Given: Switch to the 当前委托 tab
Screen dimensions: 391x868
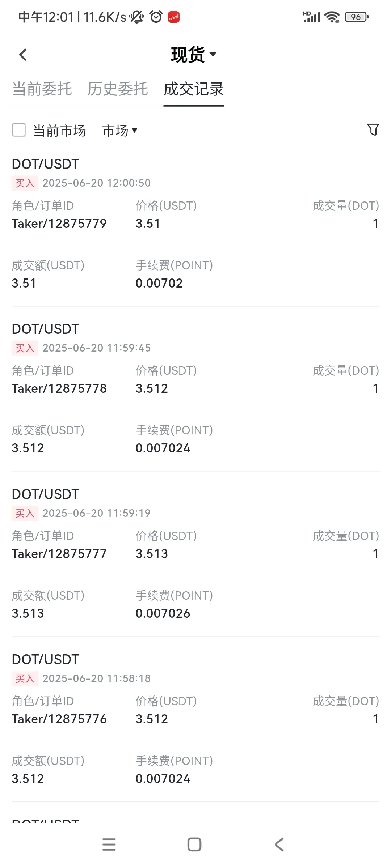Looking at the screenshot, I should (x=42, y=89).
